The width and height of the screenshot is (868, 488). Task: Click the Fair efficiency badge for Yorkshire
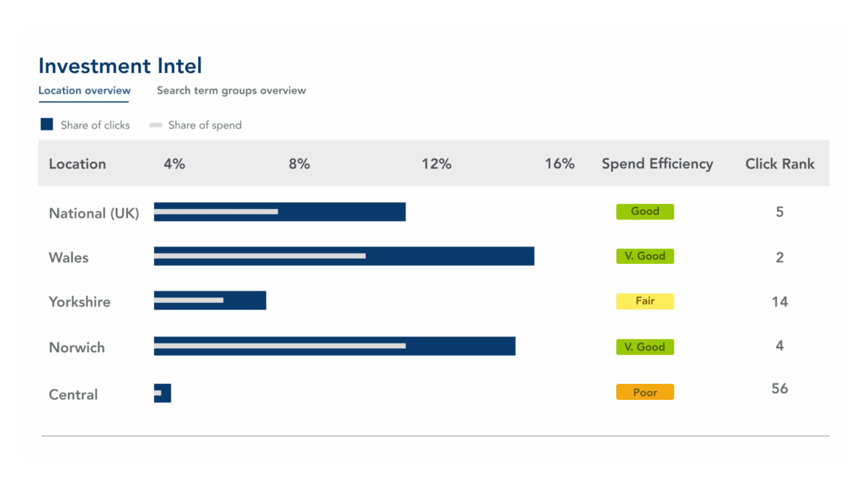pyautogui.click(x=644, y=301)
